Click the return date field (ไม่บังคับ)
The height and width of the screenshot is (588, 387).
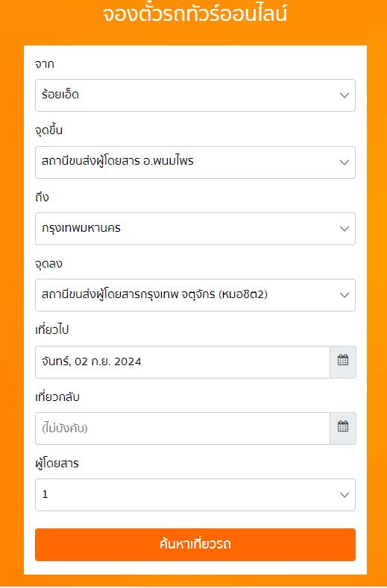pos(183,429)
